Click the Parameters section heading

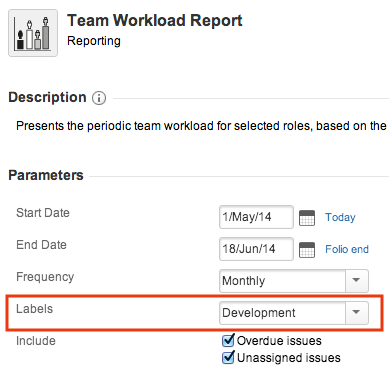pyautogui.click(x=46, y=175)
